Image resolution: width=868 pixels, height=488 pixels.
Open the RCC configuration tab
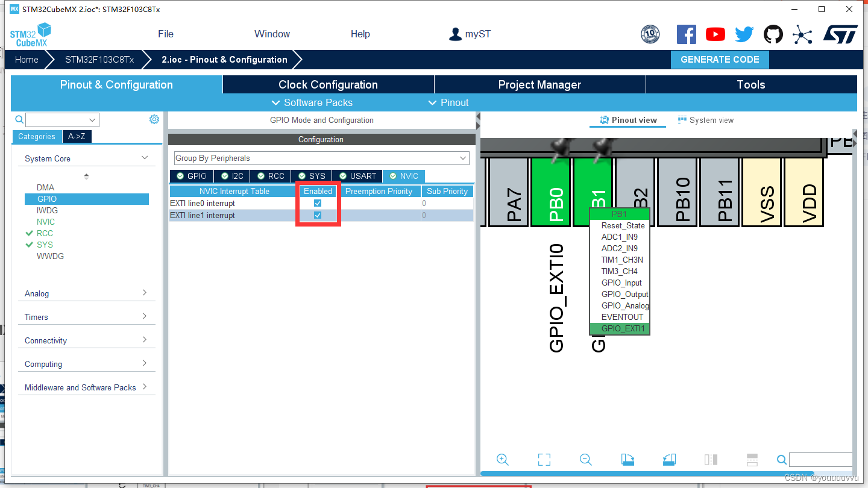(270, 176)
